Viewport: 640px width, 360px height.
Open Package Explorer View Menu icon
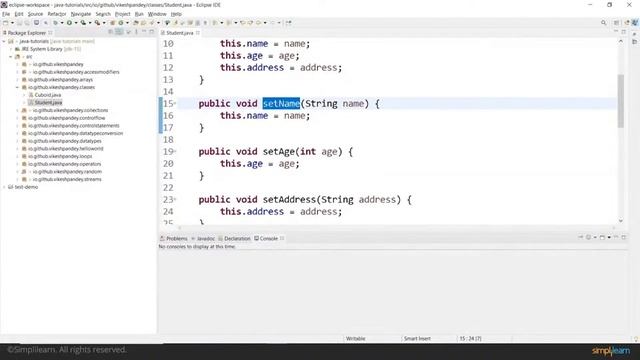click(x=136, y=32)
